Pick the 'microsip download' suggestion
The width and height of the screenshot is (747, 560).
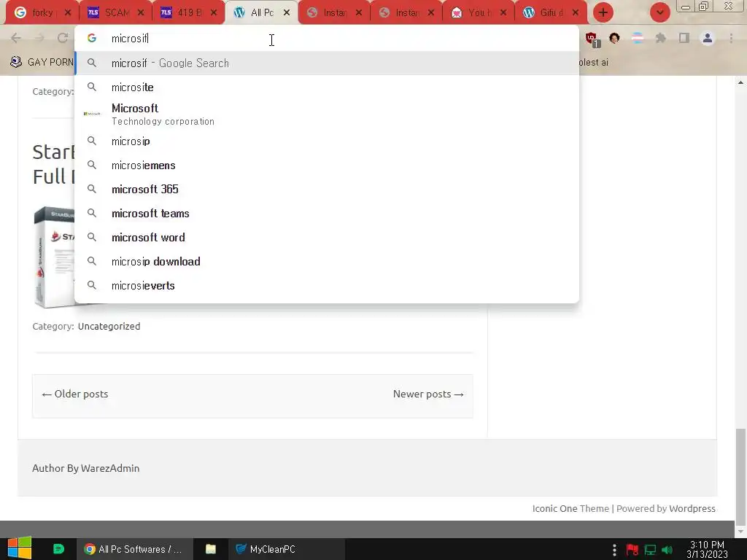tap(326, 262)
